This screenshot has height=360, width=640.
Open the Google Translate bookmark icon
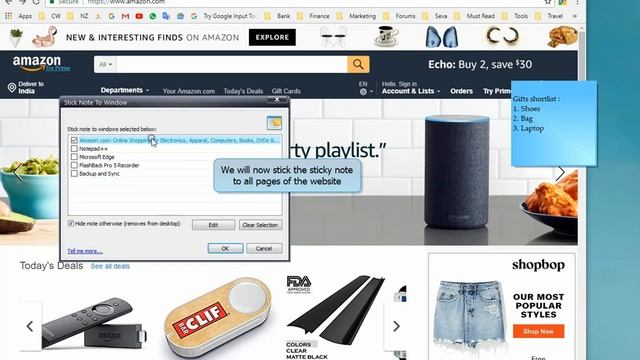click(x=166, y=16)
